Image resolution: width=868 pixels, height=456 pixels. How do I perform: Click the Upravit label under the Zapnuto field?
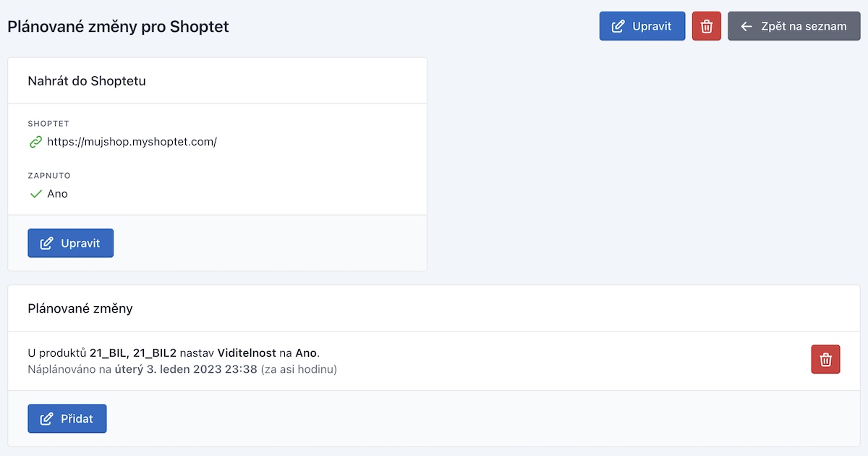pos(80,243)
